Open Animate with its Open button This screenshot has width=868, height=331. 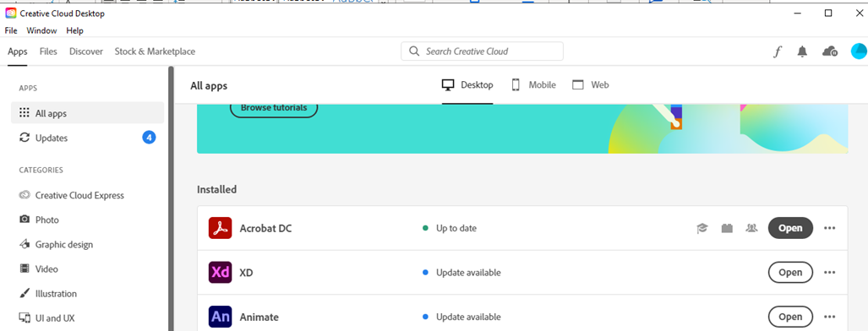point(790,317)
